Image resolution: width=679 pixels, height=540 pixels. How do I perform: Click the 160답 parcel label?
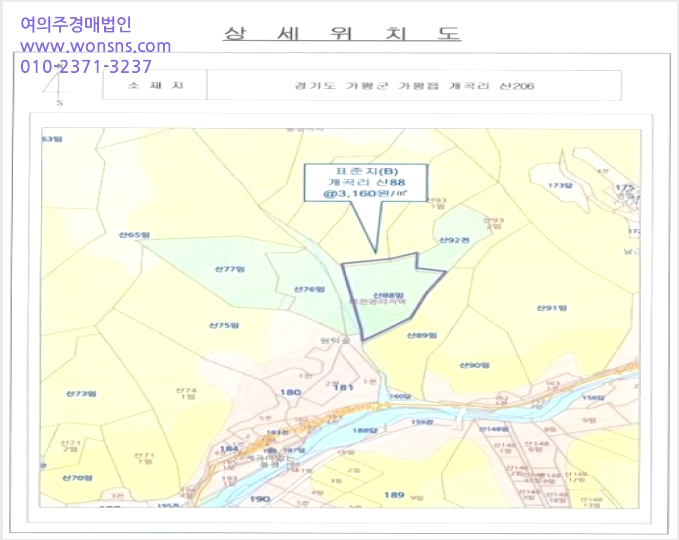400,396
